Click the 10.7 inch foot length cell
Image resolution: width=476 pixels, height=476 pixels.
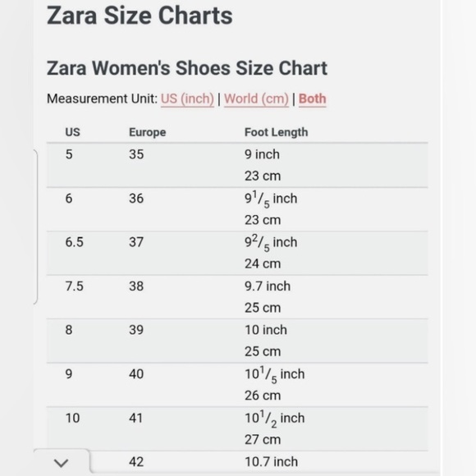tap(271, 462)
